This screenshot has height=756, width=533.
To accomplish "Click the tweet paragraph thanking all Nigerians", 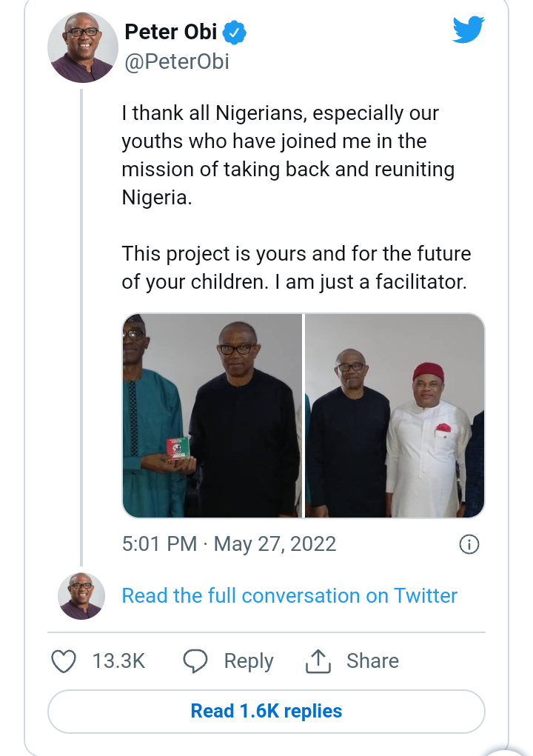I will point(287,155).
